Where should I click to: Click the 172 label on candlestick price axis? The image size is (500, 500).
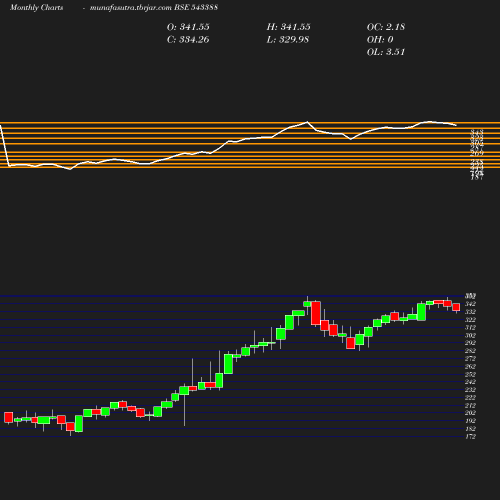coord(470,437)
